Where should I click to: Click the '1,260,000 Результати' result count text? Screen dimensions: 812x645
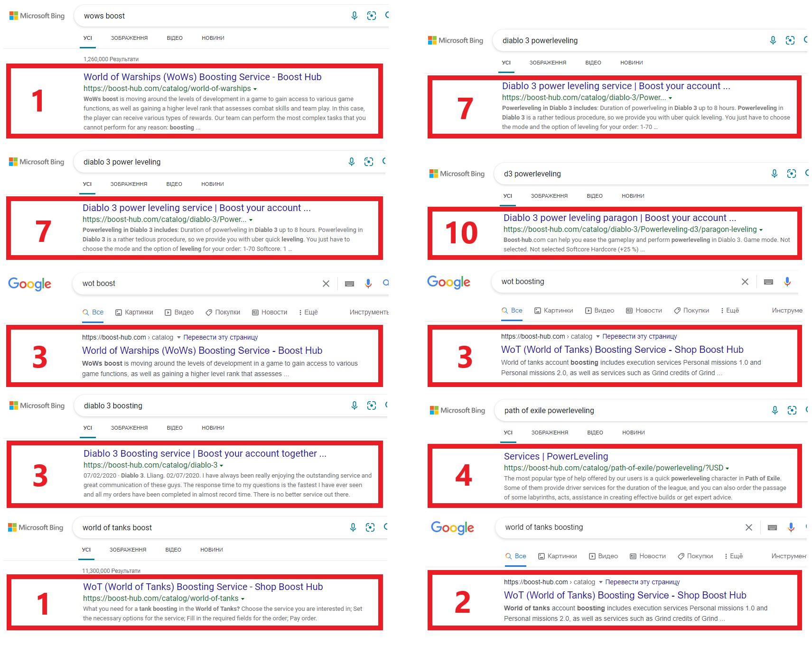111,59
